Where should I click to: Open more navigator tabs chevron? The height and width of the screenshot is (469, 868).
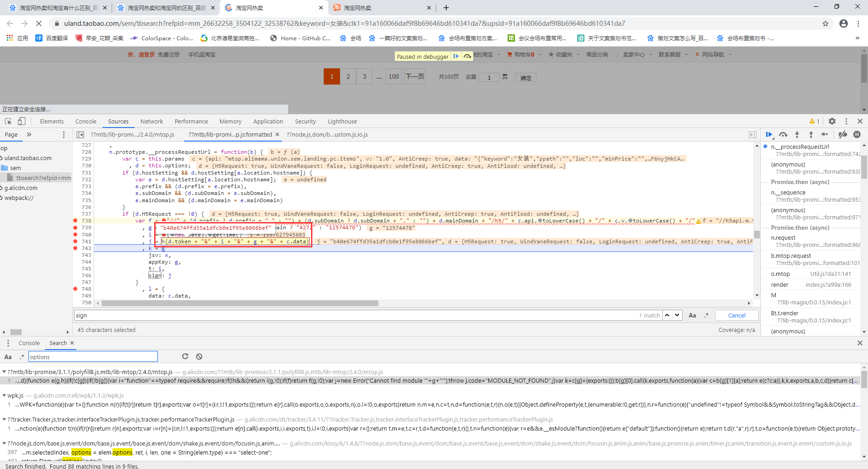point(29,134)
